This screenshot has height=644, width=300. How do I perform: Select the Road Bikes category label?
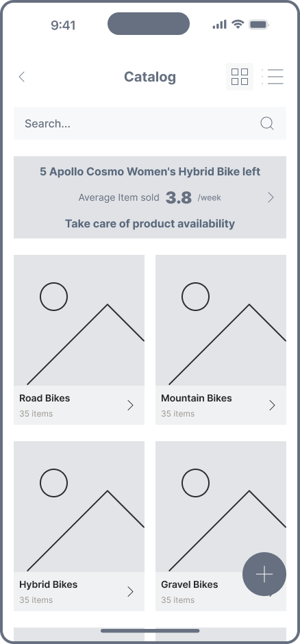45,398
